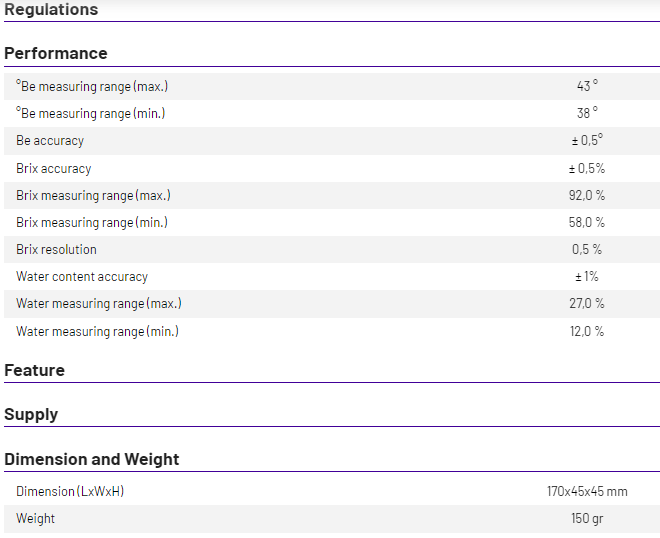Viewport: 660px width, 538px height.
Task: Expand the Feature section
Action: [x=35, y=370]
